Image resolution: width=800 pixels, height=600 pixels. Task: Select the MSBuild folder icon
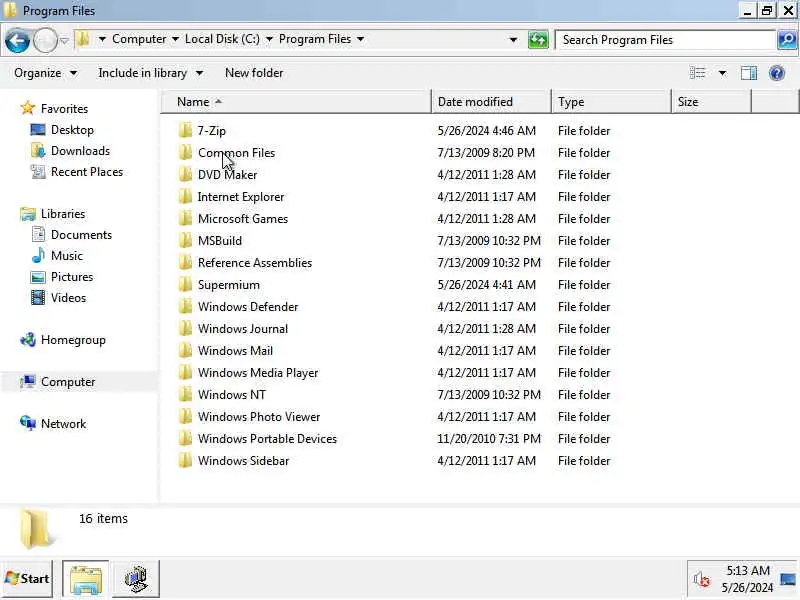(185, 240)
